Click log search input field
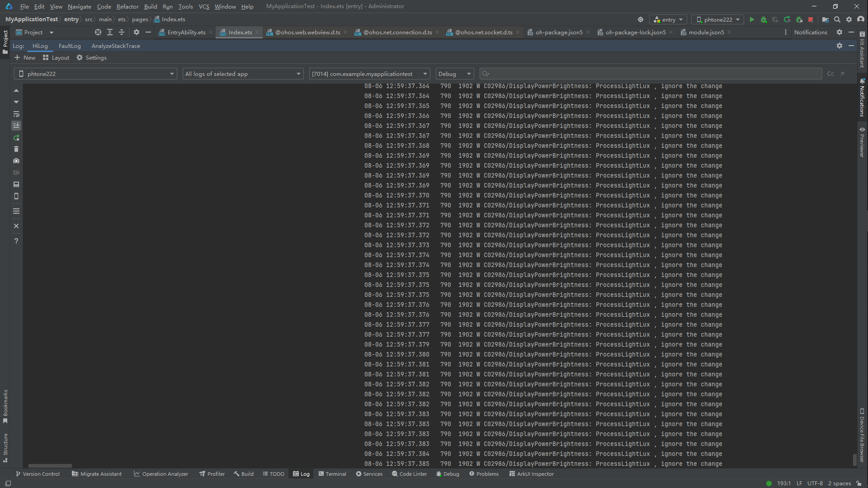Image resolution: width=868 pixels, height=488 pixels. (651, 74)
